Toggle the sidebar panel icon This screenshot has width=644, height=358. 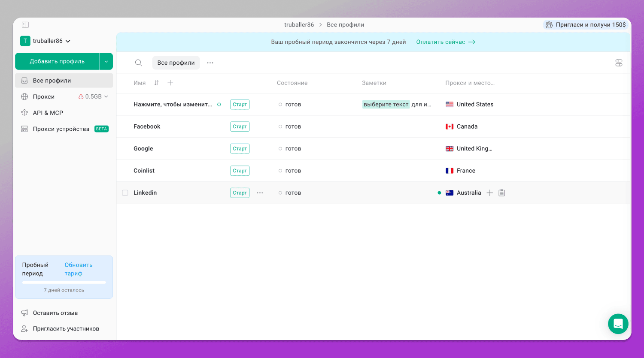pos(25,25)
